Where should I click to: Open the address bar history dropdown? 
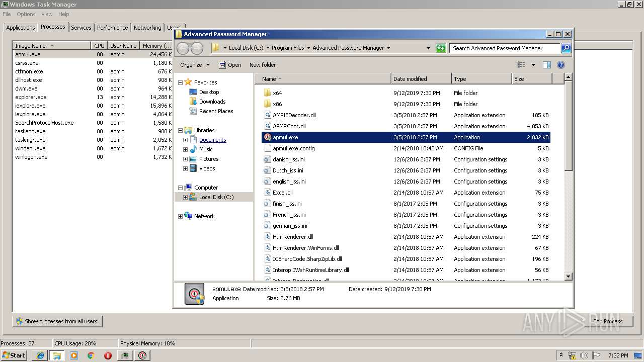[x=428, y=48]
